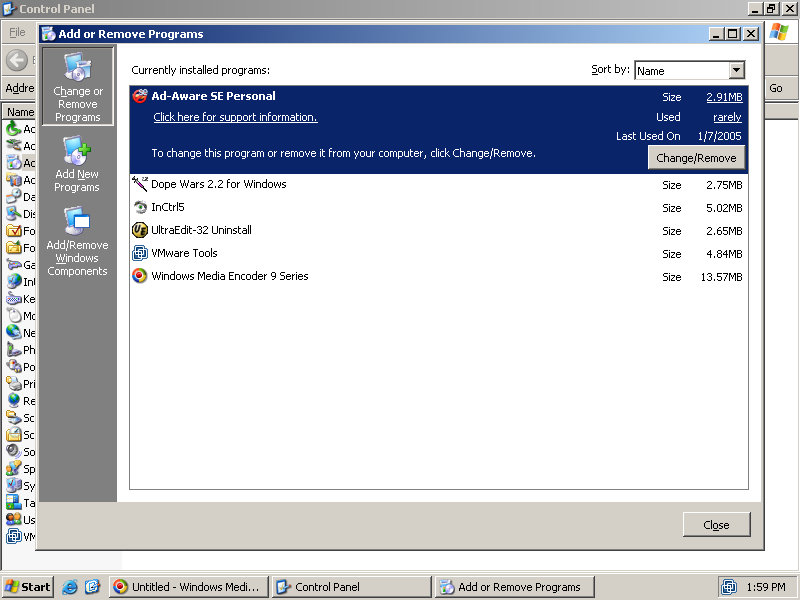Viewport: 800px width, 600px height.
Task: Click the Go button in Control Panel
Action: coord(776,88)
